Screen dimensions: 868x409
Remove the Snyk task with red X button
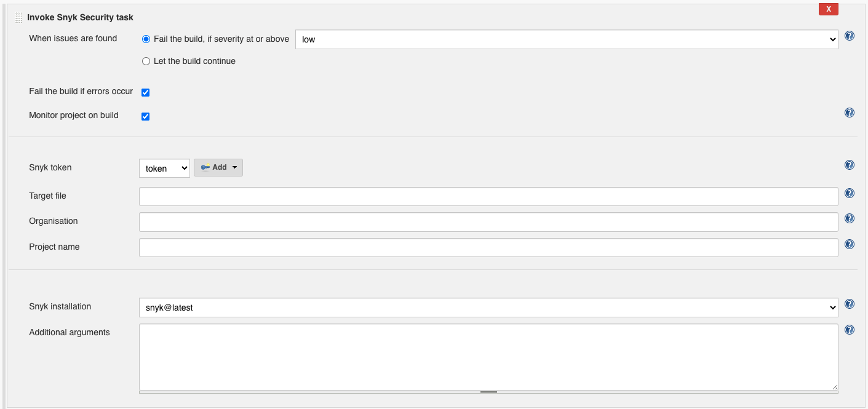829,9
